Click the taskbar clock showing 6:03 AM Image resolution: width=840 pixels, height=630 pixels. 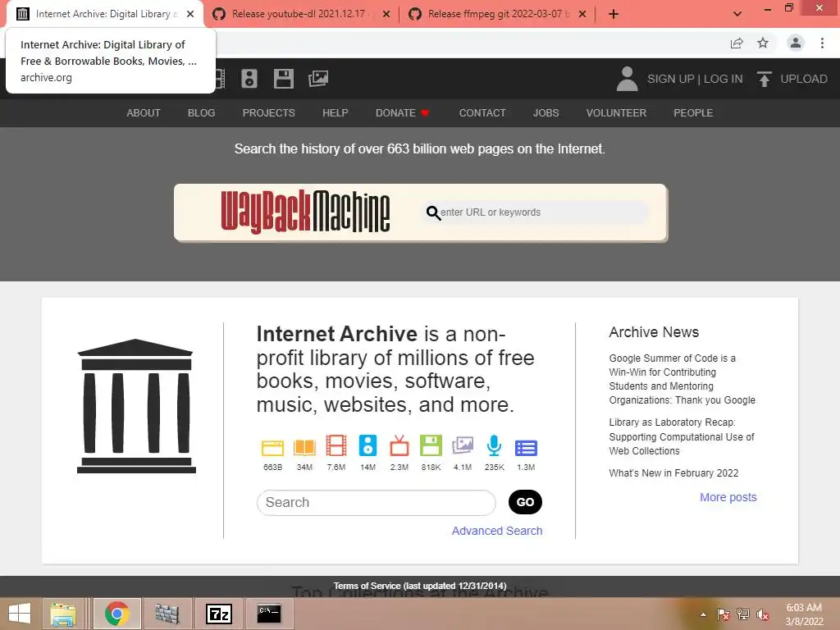coord(804,614)
